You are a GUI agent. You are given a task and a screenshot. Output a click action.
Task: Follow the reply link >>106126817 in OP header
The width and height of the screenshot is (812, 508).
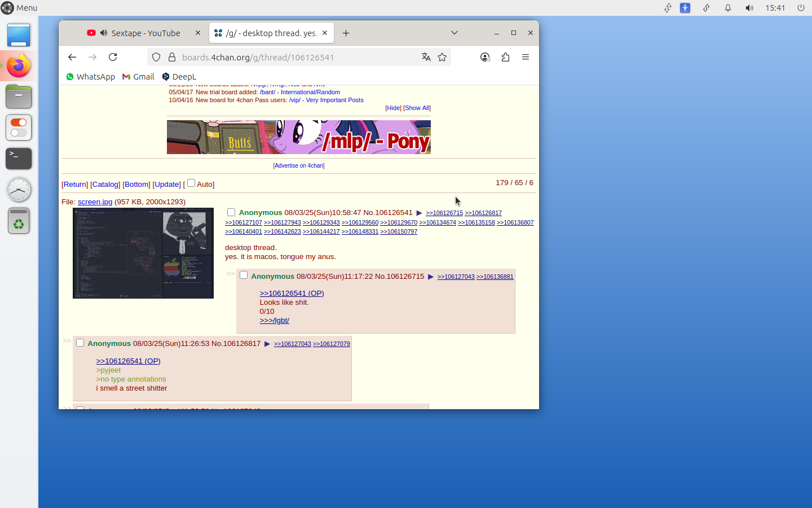pos(483,213)
